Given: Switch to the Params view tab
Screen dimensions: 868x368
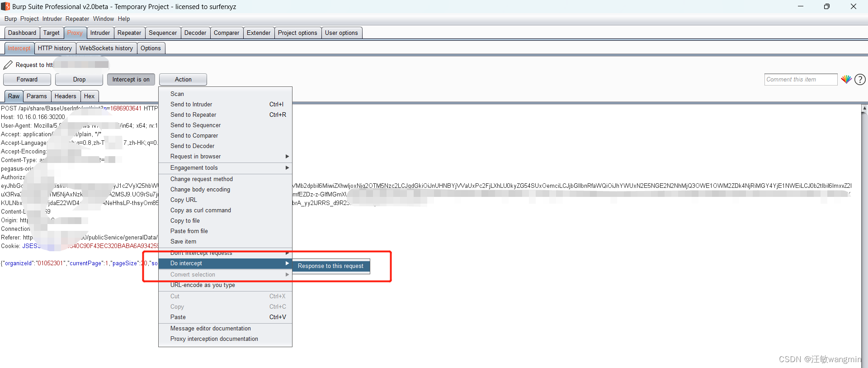Looking at the screenshot, I should [37, 96].
